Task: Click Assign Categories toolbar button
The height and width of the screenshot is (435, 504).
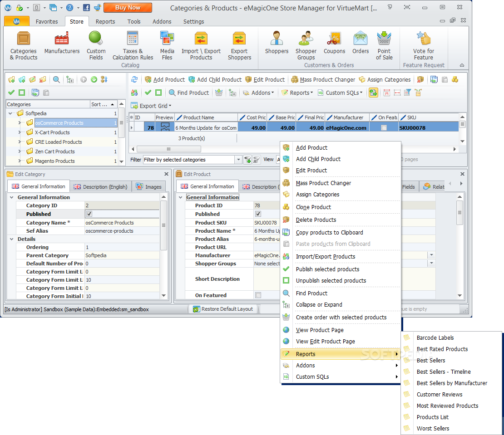Action: (385, 80)
